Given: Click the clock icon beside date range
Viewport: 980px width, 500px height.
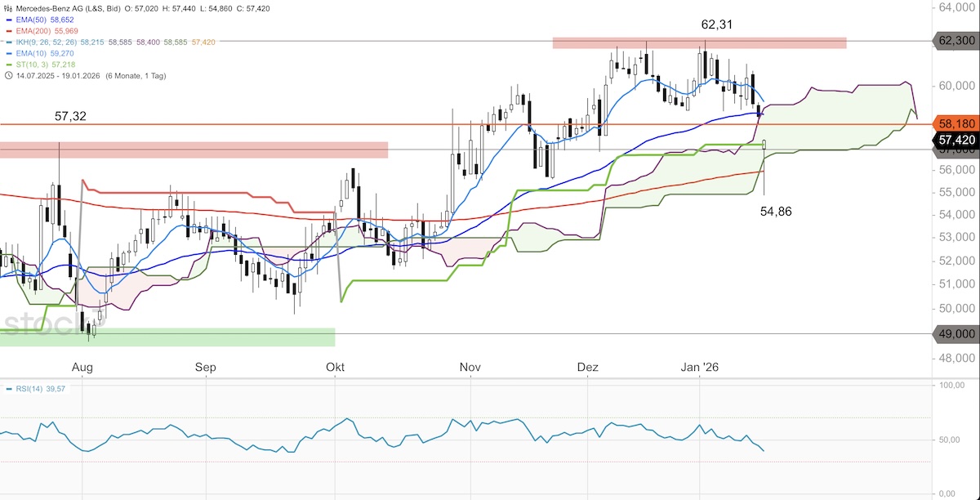Looking at the screenshot, I should click(x=7, y=75).
